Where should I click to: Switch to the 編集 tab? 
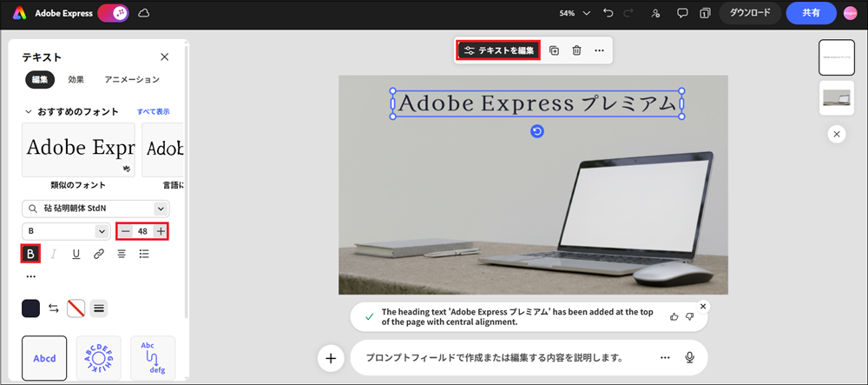[x=40, y=80]
